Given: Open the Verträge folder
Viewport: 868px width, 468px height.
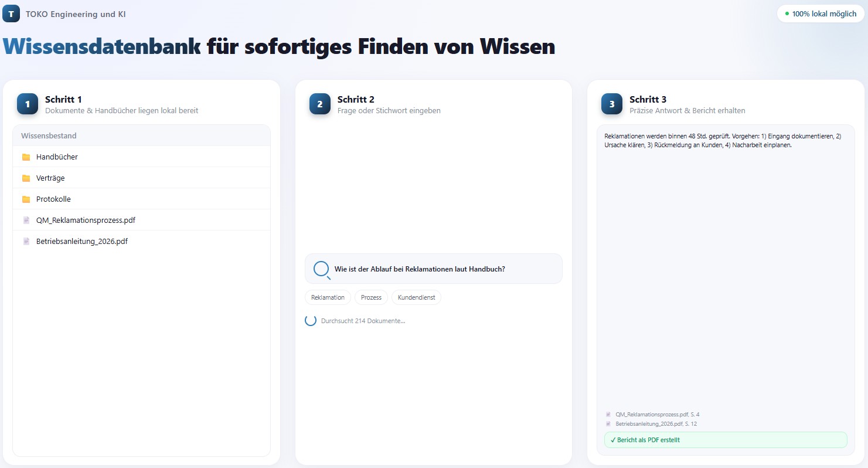Looking at the screenshot, I should tap(141, 178).
